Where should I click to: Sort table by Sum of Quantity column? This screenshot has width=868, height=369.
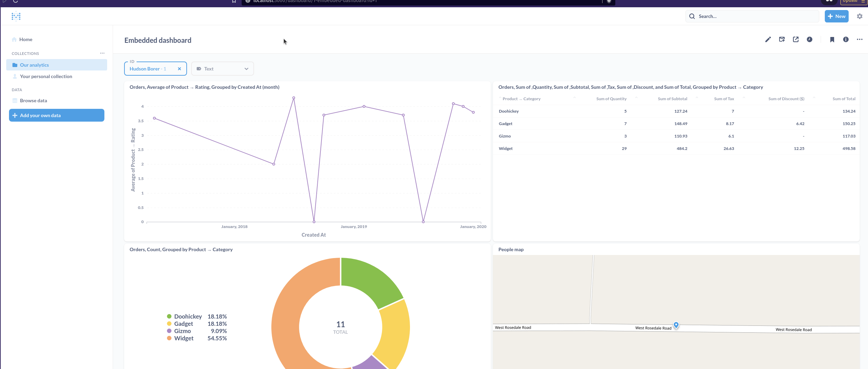pyautogui.click(x=611, y=98)
